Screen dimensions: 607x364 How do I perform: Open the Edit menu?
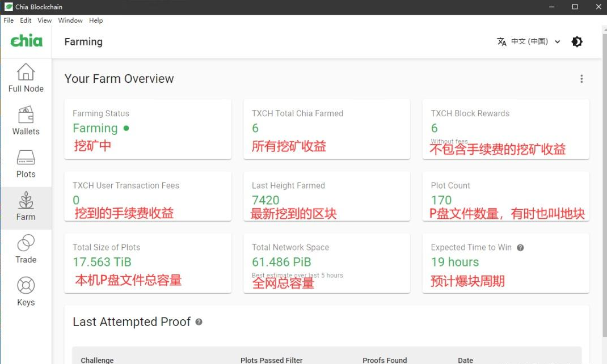tap(26, 20)
